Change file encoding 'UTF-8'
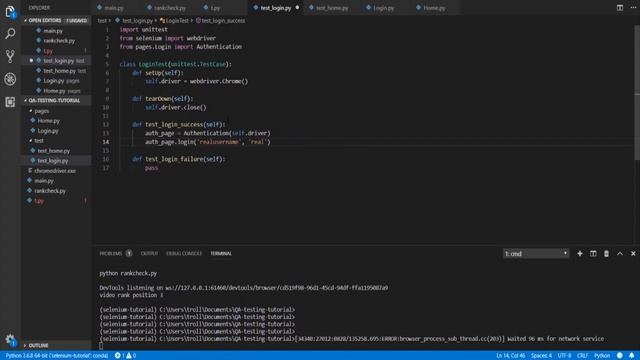 (x=564, y=356)
